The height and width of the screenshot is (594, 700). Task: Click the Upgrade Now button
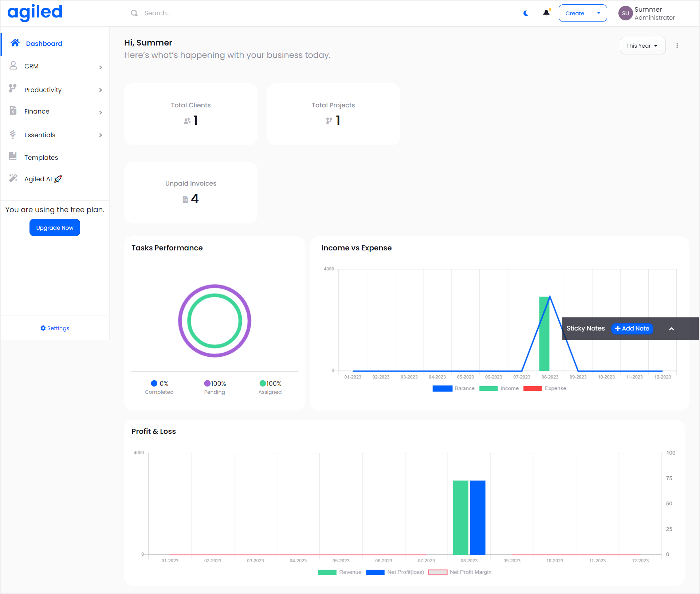(x=55, y=227)
